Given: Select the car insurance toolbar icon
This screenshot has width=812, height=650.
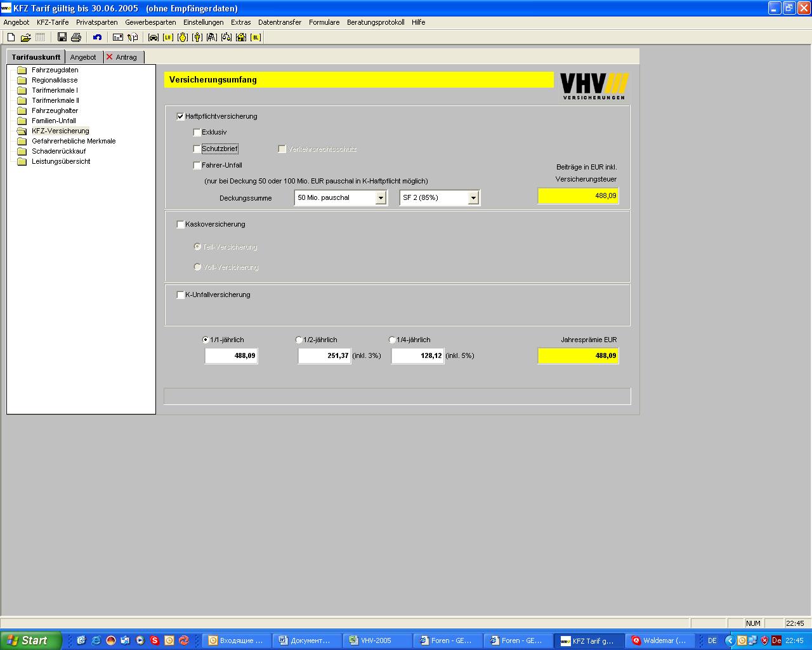Looking at the screenshot, I should click(153, 37).
